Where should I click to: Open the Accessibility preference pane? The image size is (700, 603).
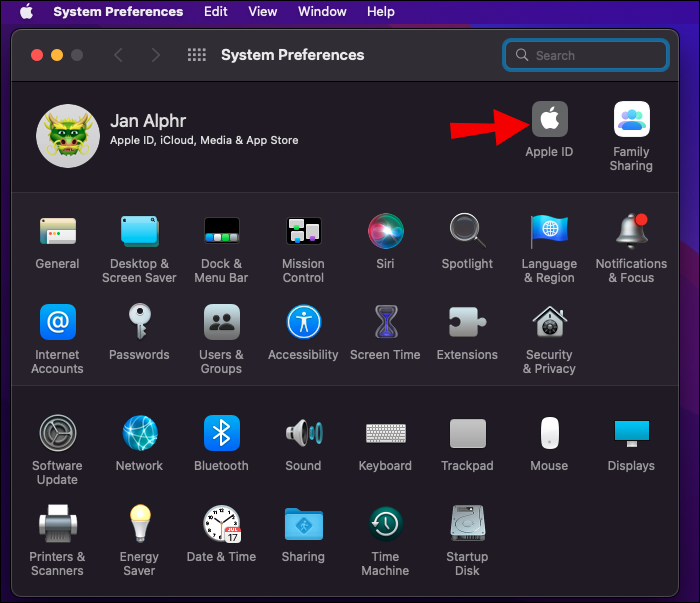(303, 322)
